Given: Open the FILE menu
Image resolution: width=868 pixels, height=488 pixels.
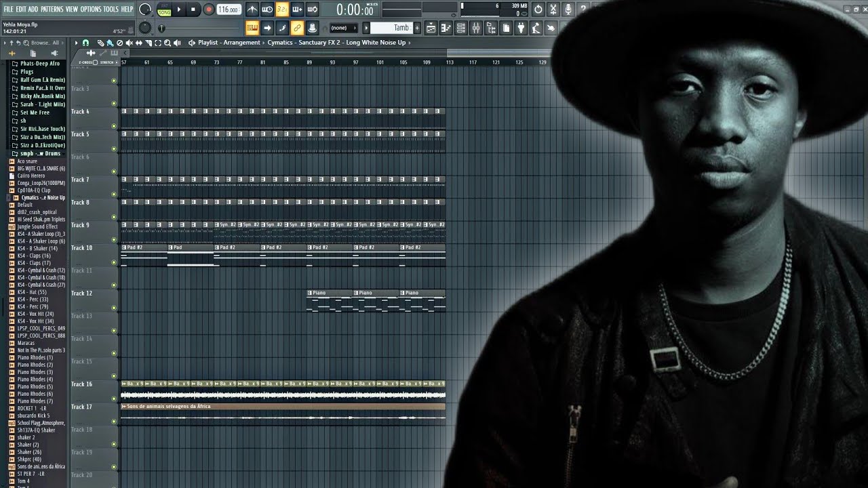Looking at the screenshot, I should tap(8, 9).
